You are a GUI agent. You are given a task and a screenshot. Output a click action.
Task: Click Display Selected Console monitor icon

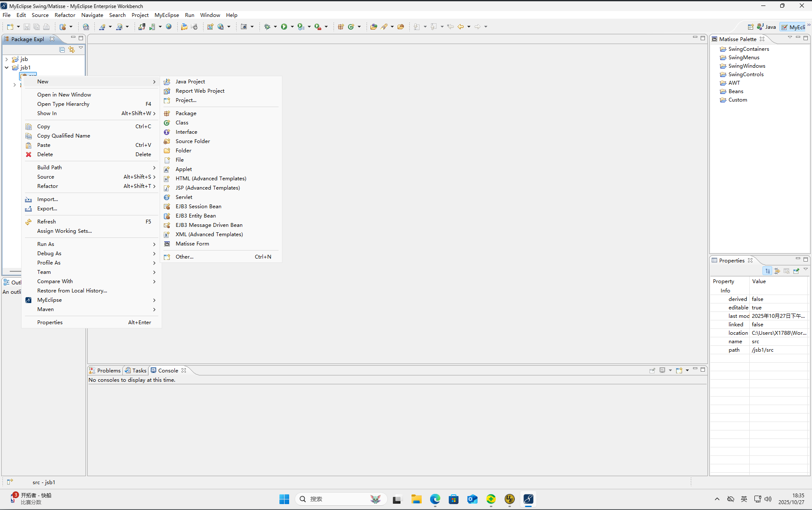coord(663,370)
